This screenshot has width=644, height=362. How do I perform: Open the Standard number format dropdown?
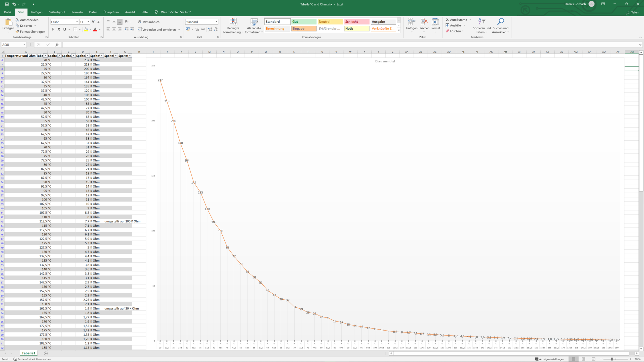216,22
